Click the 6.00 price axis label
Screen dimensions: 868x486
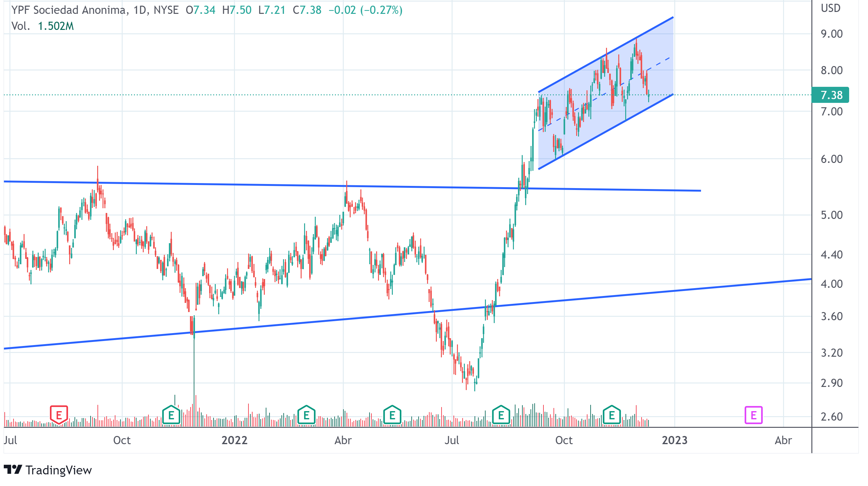pos(832,159)
